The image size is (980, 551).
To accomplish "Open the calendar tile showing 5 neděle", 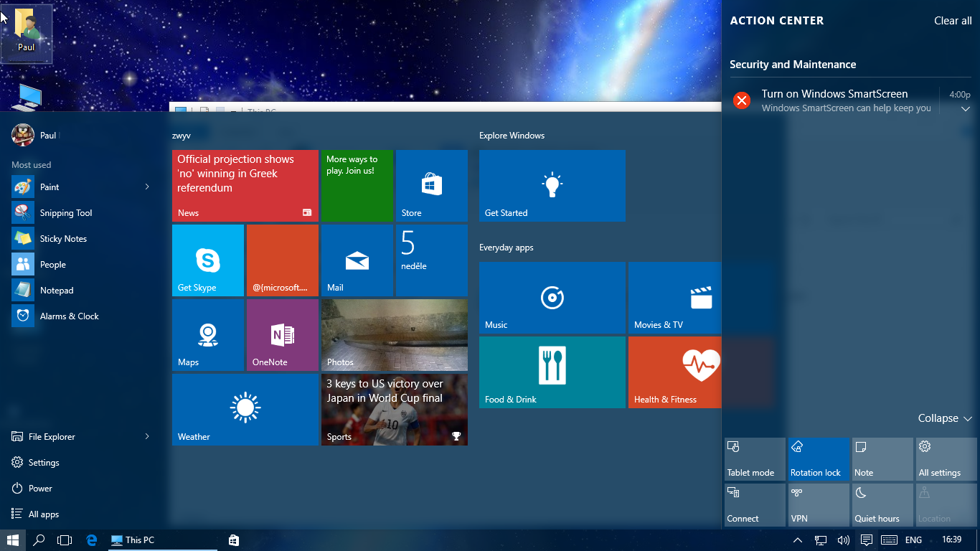I will [x=432, y=260].
